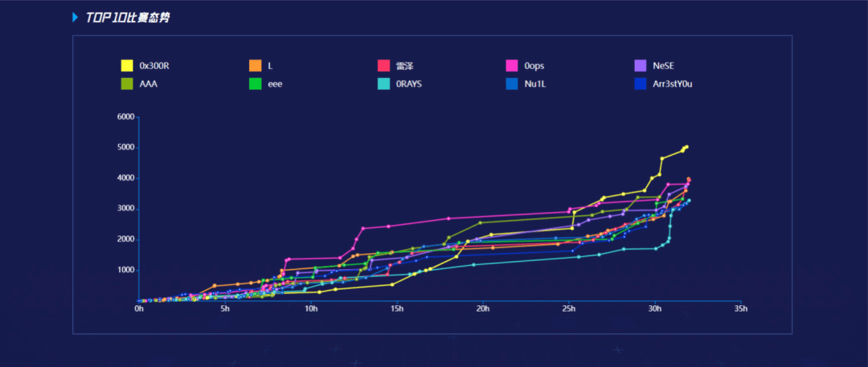
Task: Click the topmost final point of the yellow line
Action: [x=687, y=146]
